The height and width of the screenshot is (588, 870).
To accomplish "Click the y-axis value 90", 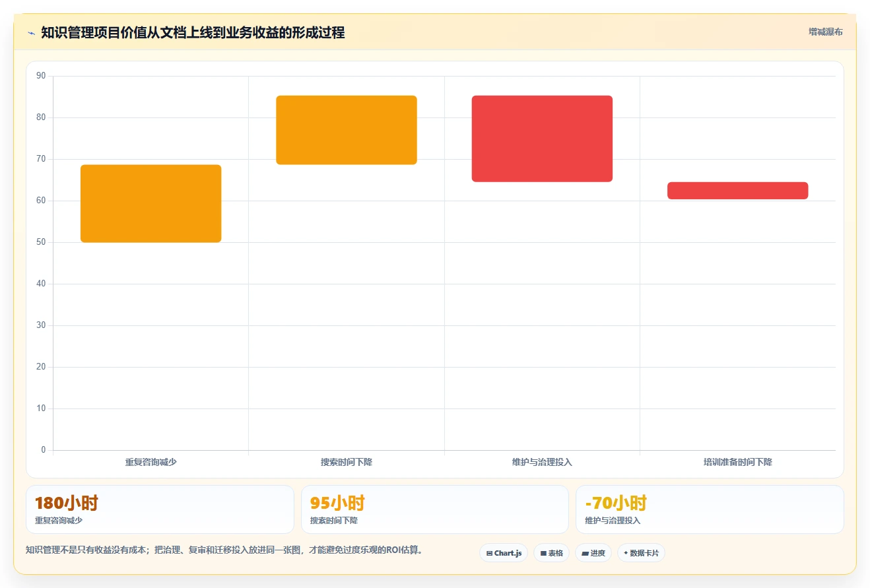I will [x=41, y=76].
